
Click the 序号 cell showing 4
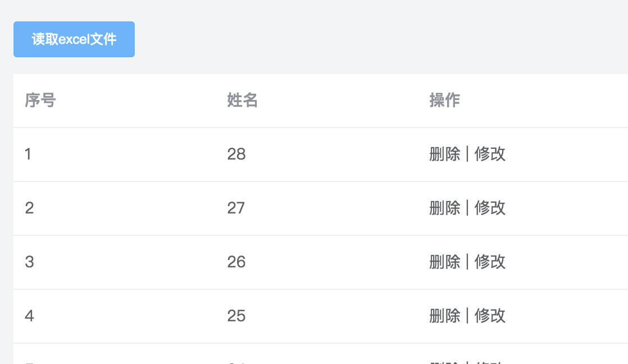coord(28,316)
